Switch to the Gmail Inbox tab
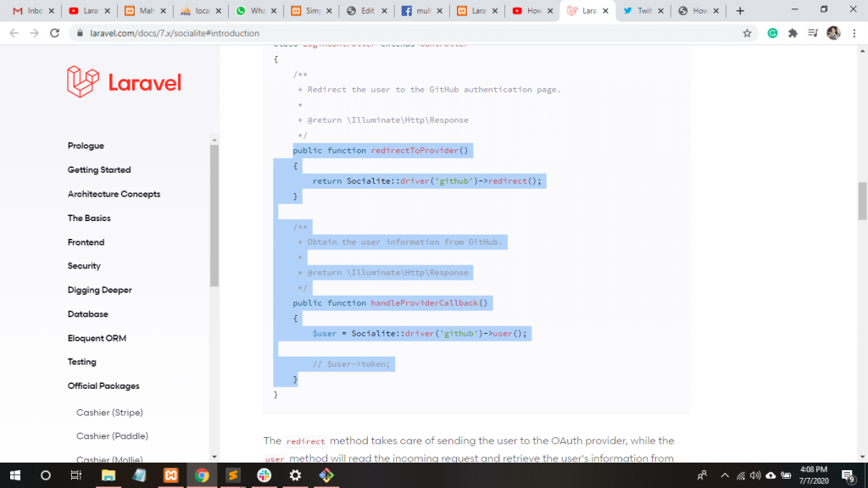This screenshot has width=868, height=488. [33, 11]
